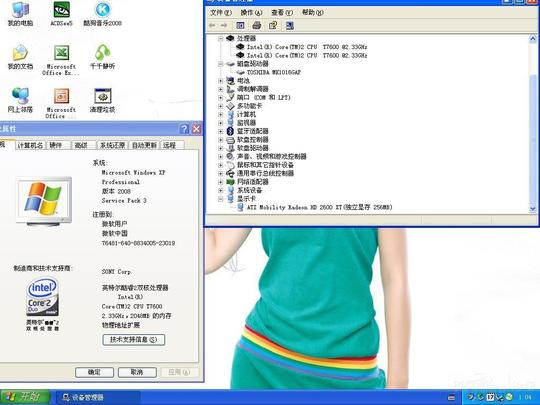540x405 pixels.
Task: Click the 确定 button
Action: pos(94,372)
